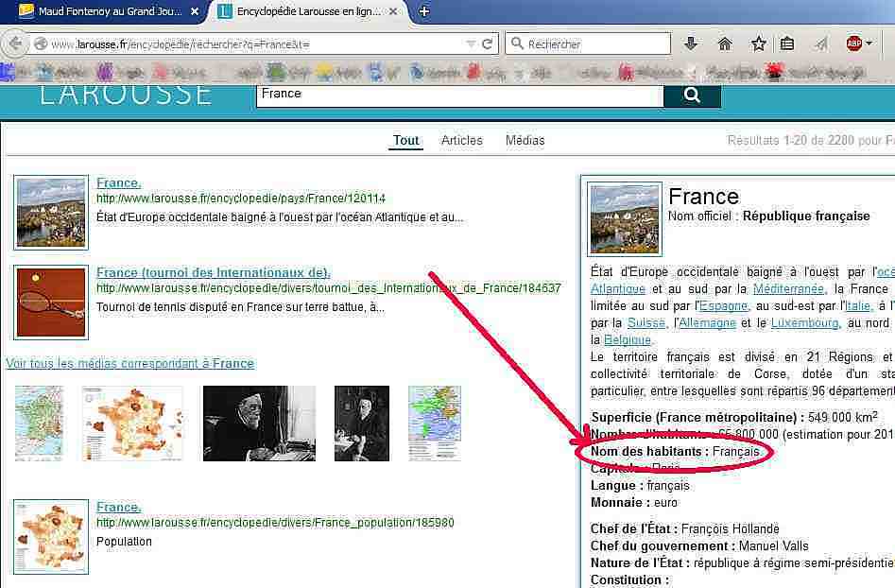Open the Espagne link
Image resolution: width=895 pixels, height=588 pixels.
pos(723,306)
